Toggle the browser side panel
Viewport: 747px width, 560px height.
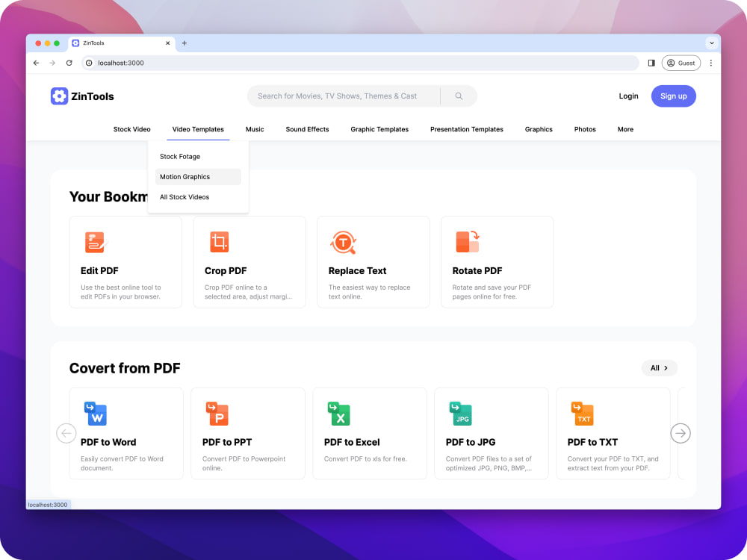pos(651,63)
